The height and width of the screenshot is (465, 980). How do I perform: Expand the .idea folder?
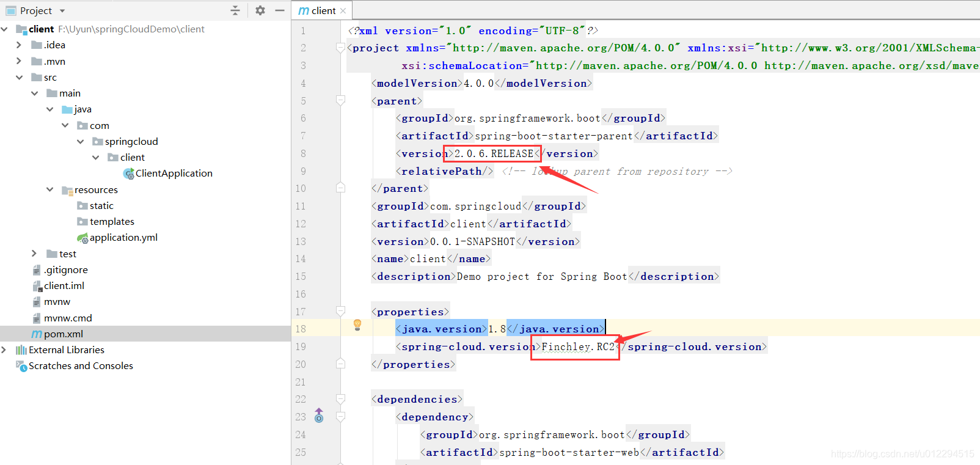coord(19,45)
